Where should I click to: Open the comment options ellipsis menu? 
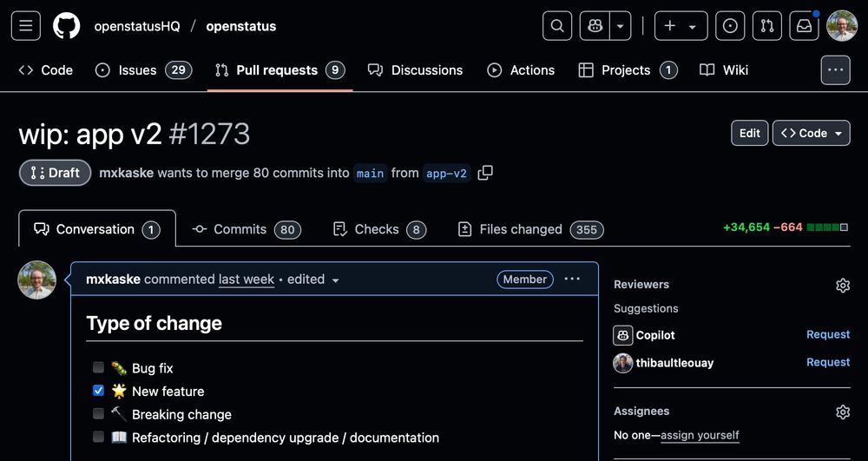572,279
